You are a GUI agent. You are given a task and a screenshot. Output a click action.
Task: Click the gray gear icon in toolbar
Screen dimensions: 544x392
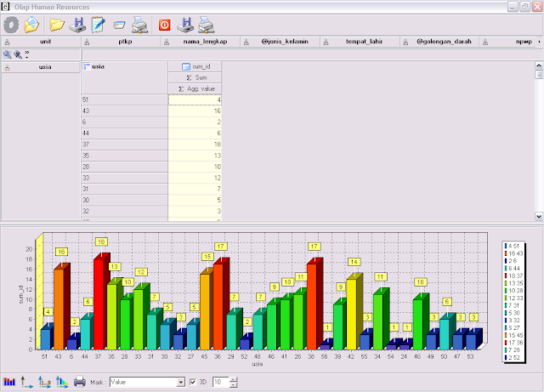pyautogui.click(x=12, y=23)
